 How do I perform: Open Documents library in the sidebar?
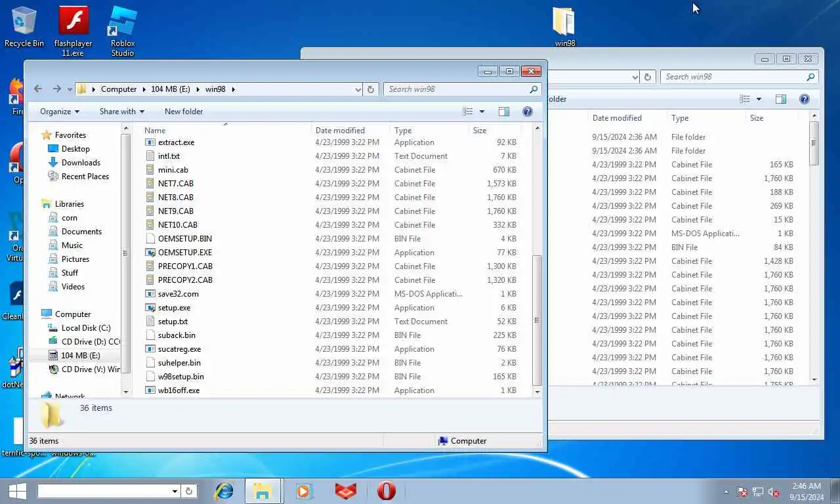point(81,232)
